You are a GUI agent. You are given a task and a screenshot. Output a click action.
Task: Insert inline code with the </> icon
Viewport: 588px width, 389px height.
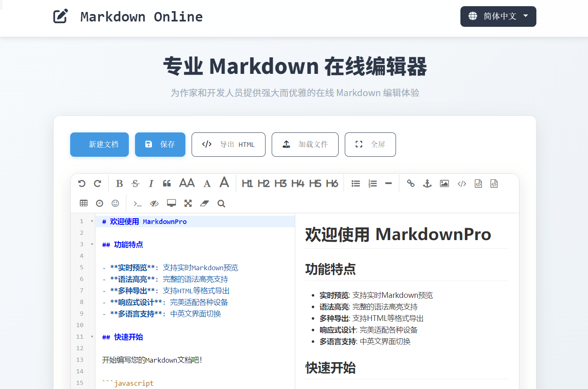462,184
